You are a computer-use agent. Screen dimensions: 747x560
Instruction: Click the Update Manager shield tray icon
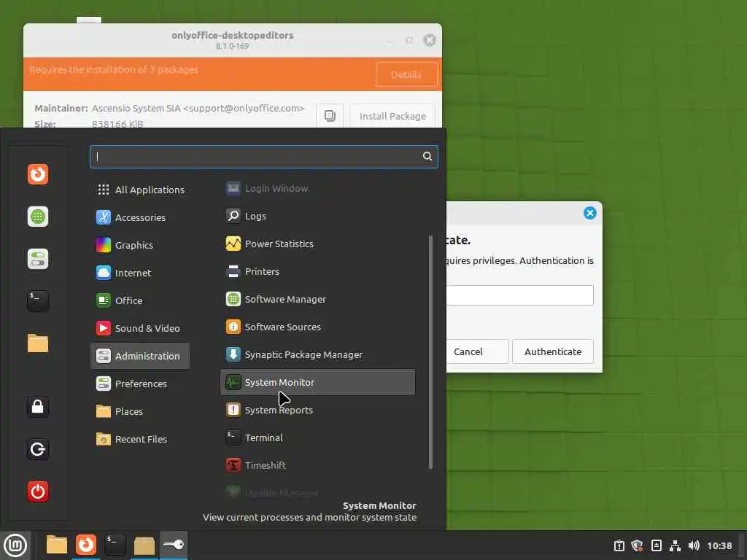(x=637, y=545)
